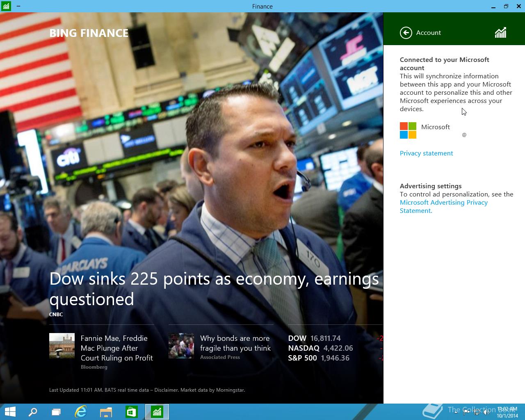Open Task View on the taskbar
Screen dimensions: 525x420
click(56, 412)
